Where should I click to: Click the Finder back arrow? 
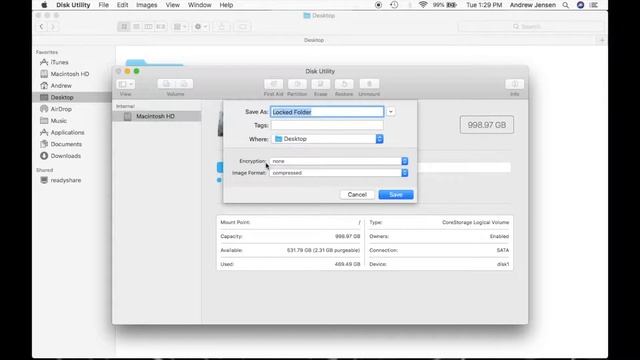point(42,27)
